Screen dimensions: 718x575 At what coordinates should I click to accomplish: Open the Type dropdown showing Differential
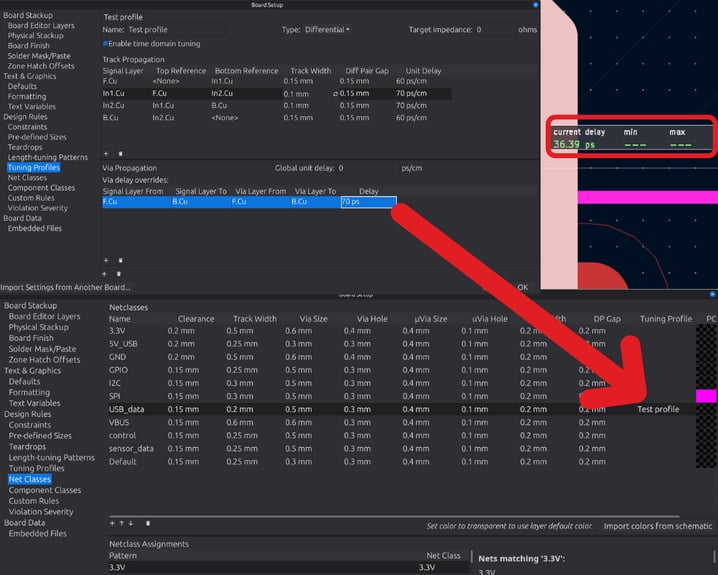click(x=327, y=29)
